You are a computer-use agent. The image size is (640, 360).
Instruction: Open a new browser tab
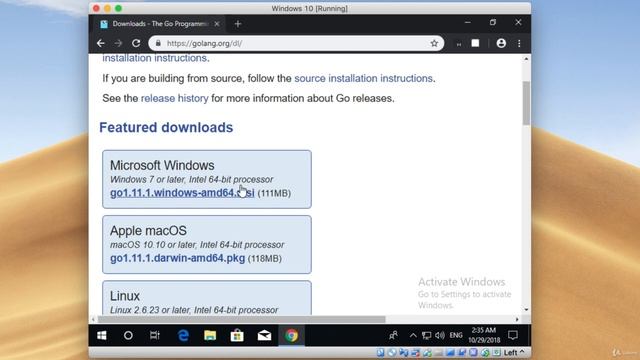[x=238, y=24]
